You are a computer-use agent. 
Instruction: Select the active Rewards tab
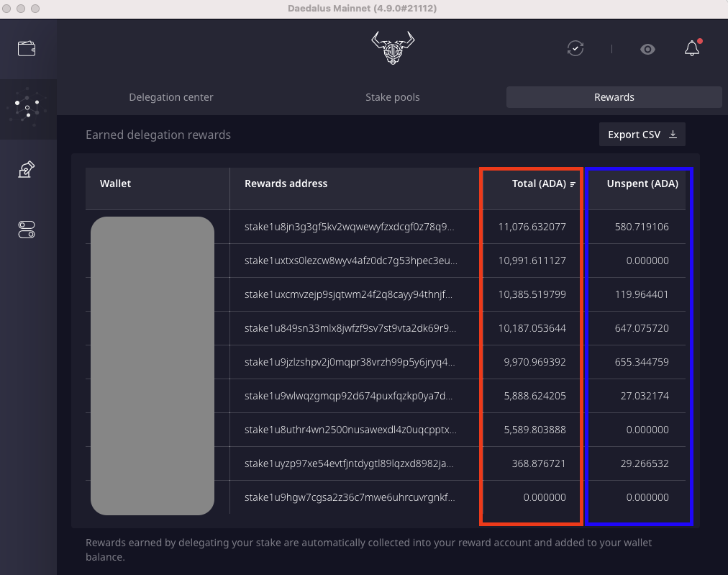point(614,96)
